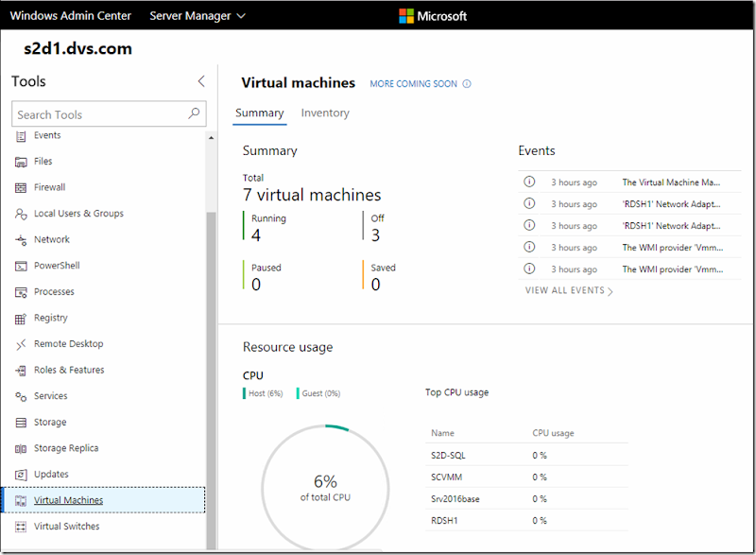
Task: Click the Roles & Features icon
Action: coord(21,371)
